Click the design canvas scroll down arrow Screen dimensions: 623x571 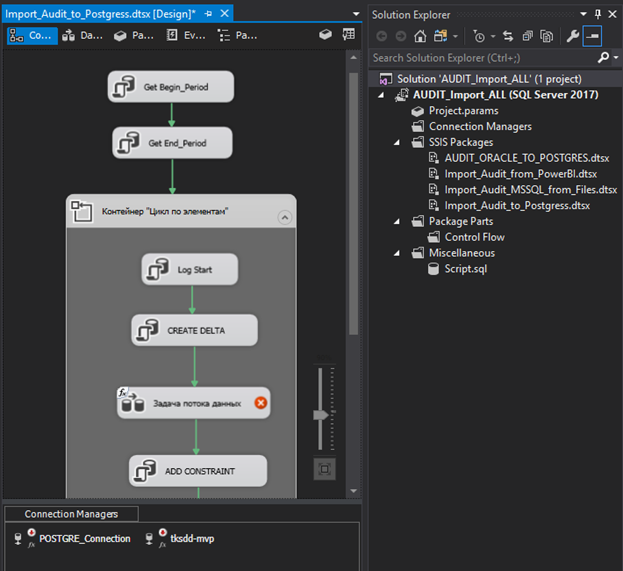[354, 491]
